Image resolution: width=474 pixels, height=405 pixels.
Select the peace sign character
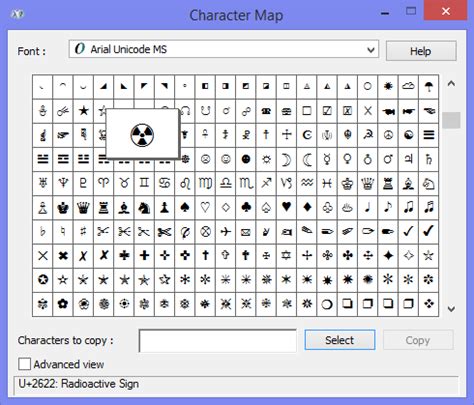tap(388, 135)
